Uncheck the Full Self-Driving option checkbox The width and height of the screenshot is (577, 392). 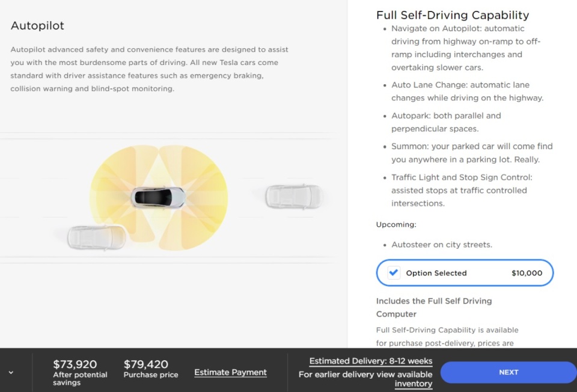point(394,272)
